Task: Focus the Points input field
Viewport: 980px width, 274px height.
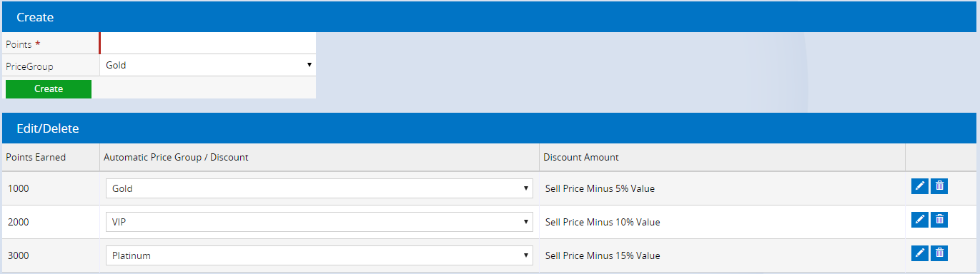Action: click(x=208, y=44)
